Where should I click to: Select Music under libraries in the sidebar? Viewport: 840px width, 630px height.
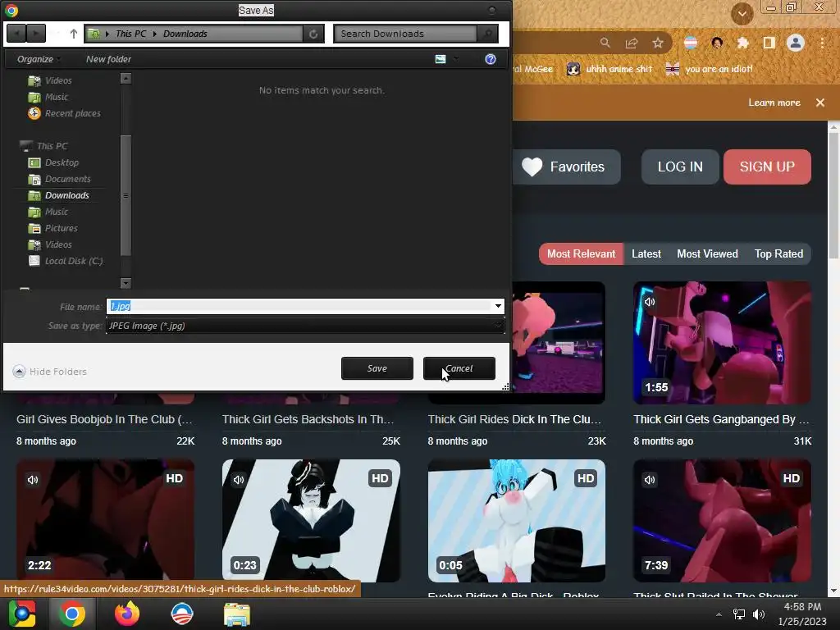click(x=48, y=97)
